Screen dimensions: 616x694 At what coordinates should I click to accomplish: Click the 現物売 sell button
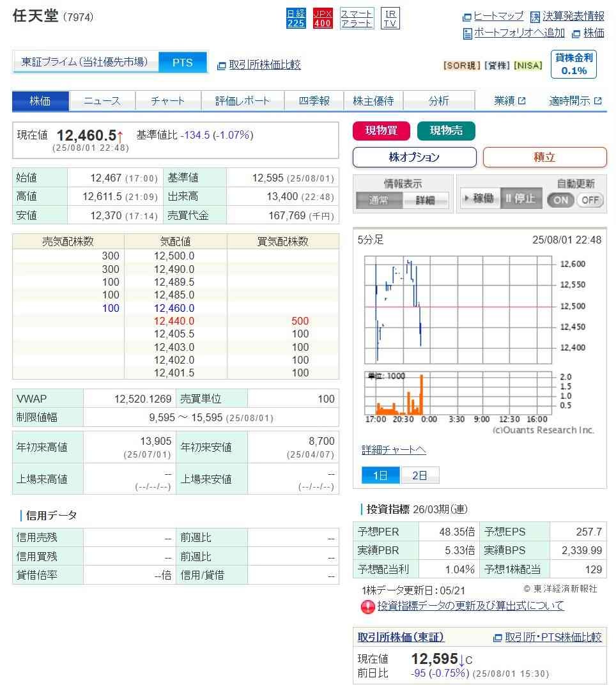pos(446,130)
